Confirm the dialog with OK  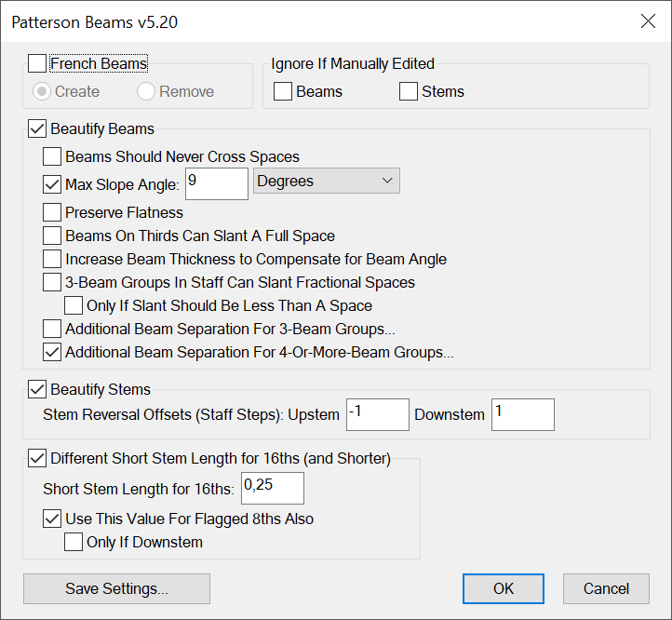click(504, 588)
